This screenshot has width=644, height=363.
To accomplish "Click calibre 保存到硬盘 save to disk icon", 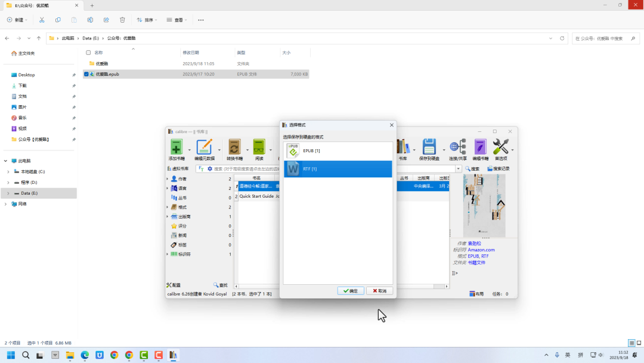I will click(x=429, y=150).
